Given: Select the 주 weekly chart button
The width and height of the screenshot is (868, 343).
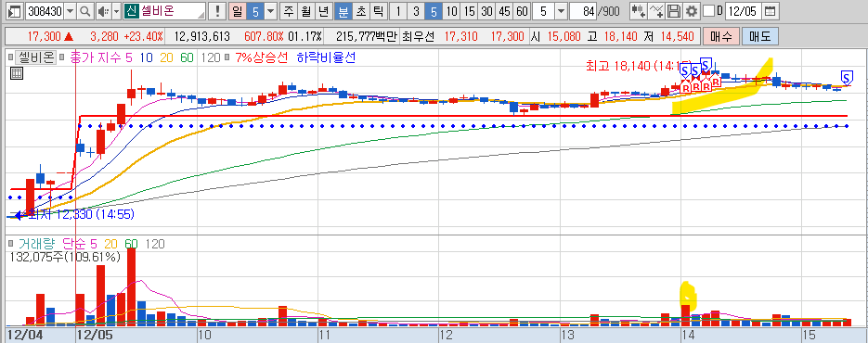Looking at the screenshot, I should click(x=289, y=11).
